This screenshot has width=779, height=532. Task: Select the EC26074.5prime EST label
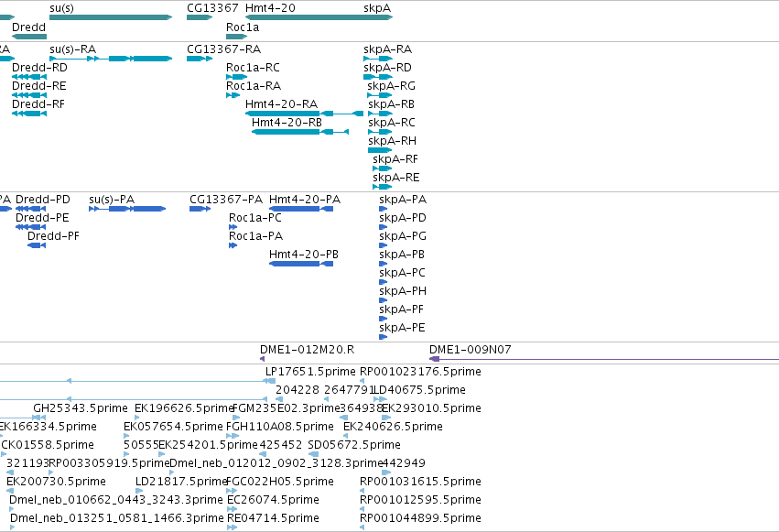click(x=273, y=500)
